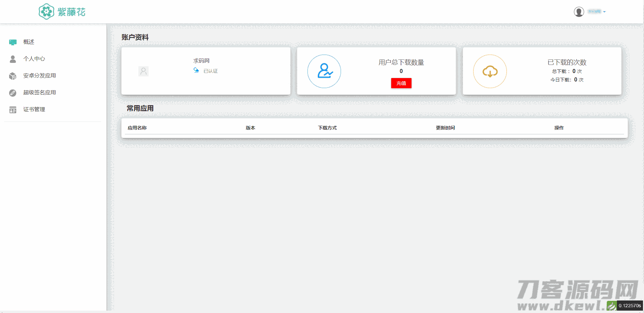Click the 已认证 status label
Image resolution: width=644 pixels, height=313 pixels.
pyautogui.click(x=210, y=71)
